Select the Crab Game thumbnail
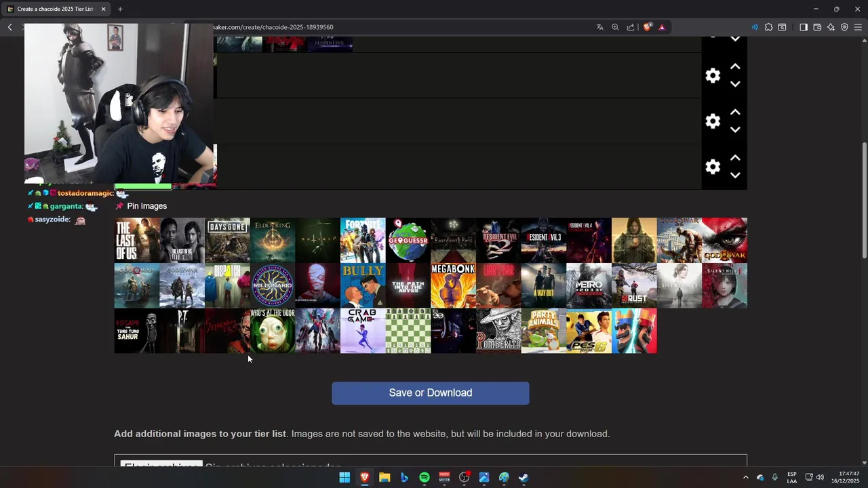This screenshot has height=488, width=868. 363,331
